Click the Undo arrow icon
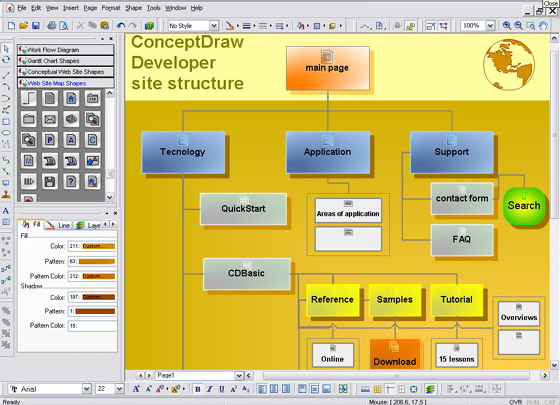This screenshot has width=560, height=405. (121, 26)
